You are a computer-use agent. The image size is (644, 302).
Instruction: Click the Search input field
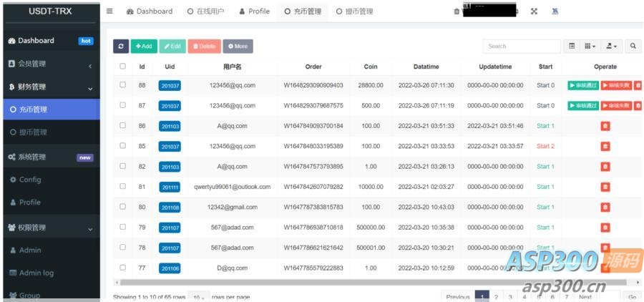[521, 46]
